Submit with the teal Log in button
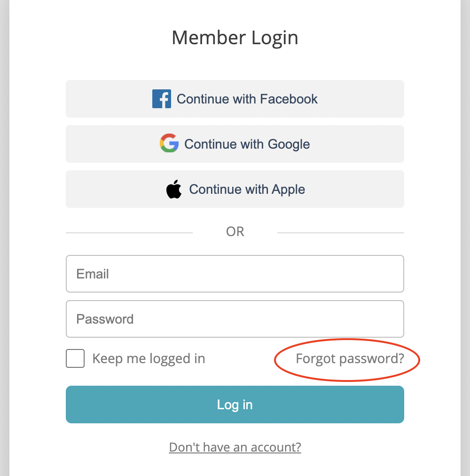The height and width of the screenshot is (476, 470). (235, 405)
